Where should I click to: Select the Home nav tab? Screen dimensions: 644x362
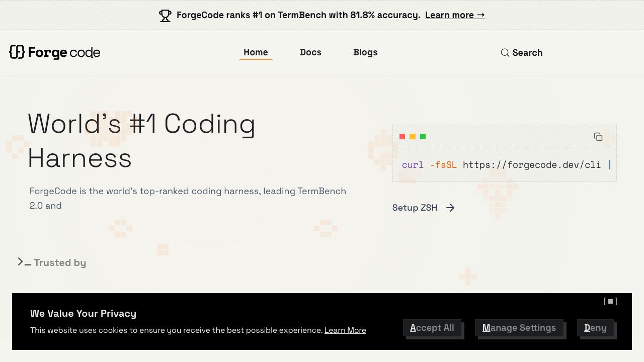[x=256, y=52]
